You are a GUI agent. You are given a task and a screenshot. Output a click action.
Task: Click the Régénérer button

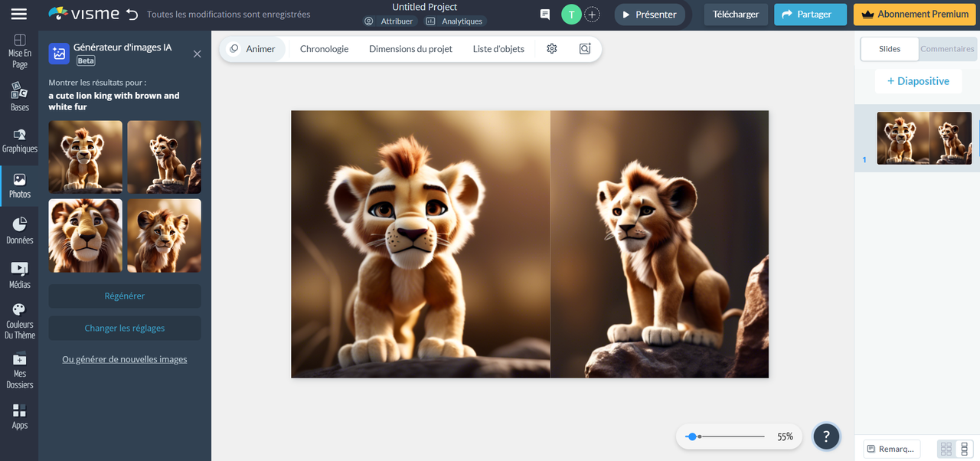pos(125,296)
